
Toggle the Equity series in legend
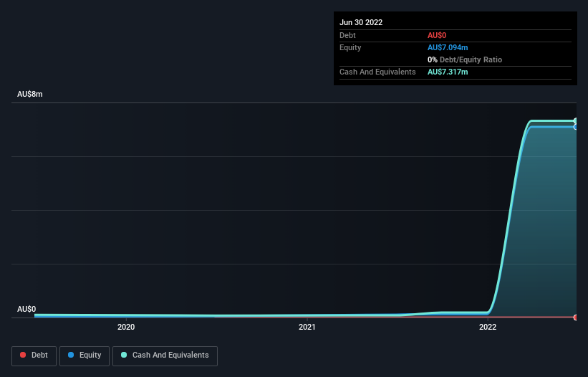click(x=85, y=355)
